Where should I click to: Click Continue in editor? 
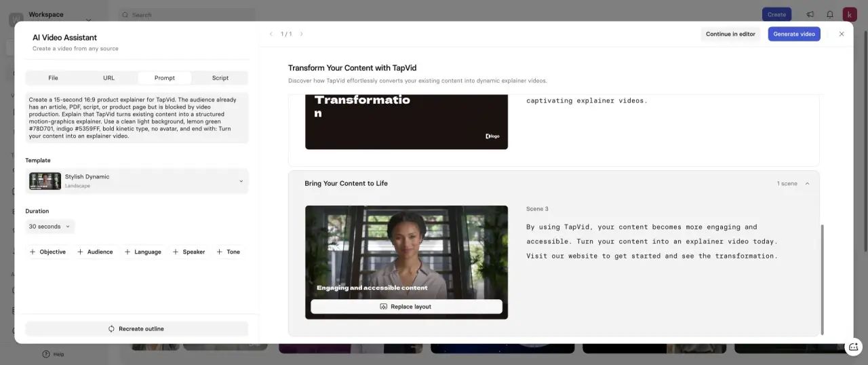pyautogui.click(x=730, y=34)
